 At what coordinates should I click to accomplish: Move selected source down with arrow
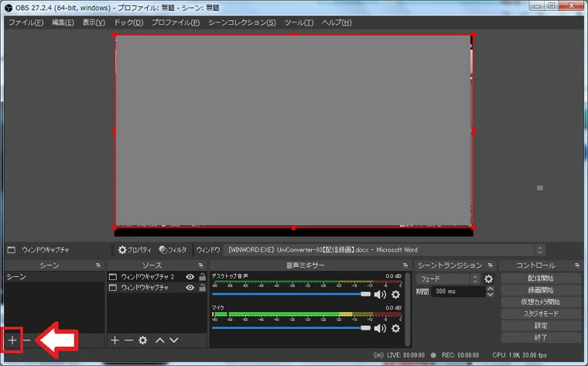[x=174, y=340]
